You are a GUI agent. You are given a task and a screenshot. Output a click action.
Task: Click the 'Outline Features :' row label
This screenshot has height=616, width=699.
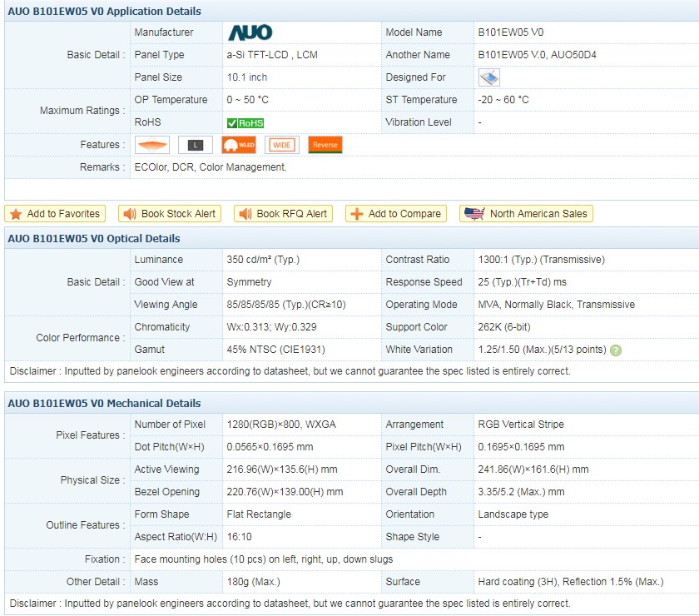pyautogui.click(x=86, y=525)
